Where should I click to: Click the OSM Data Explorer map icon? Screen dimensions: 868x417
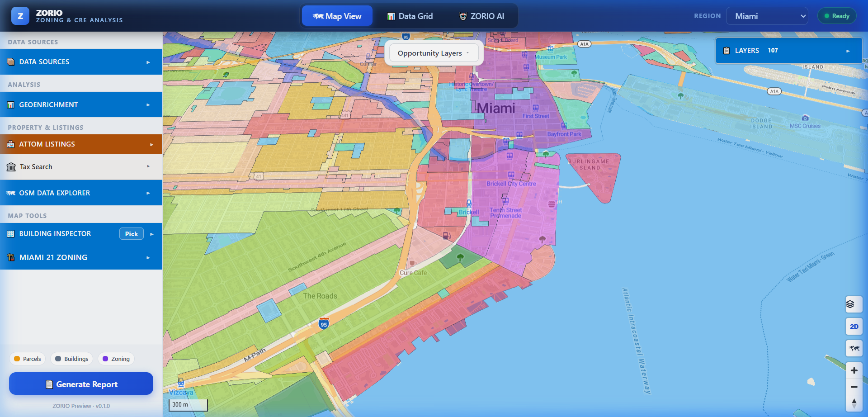click(x=11, y=193)
